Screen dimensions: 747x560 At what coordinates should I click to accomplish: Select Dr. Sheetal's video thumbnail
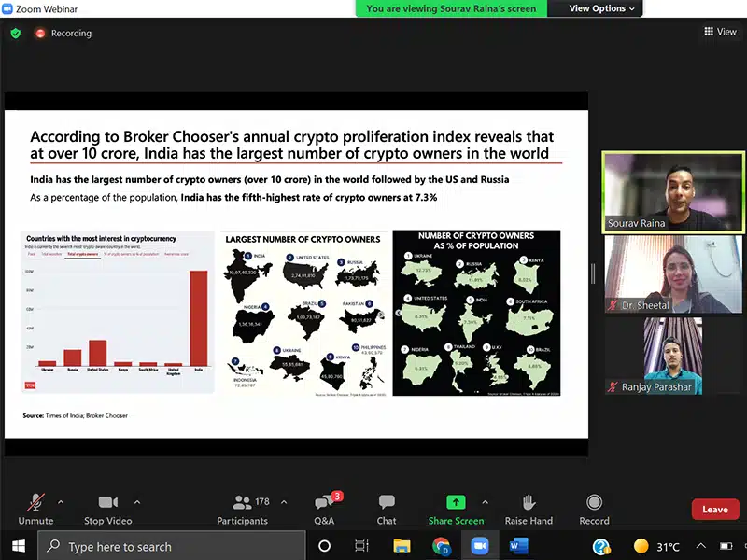click(672, 273)
